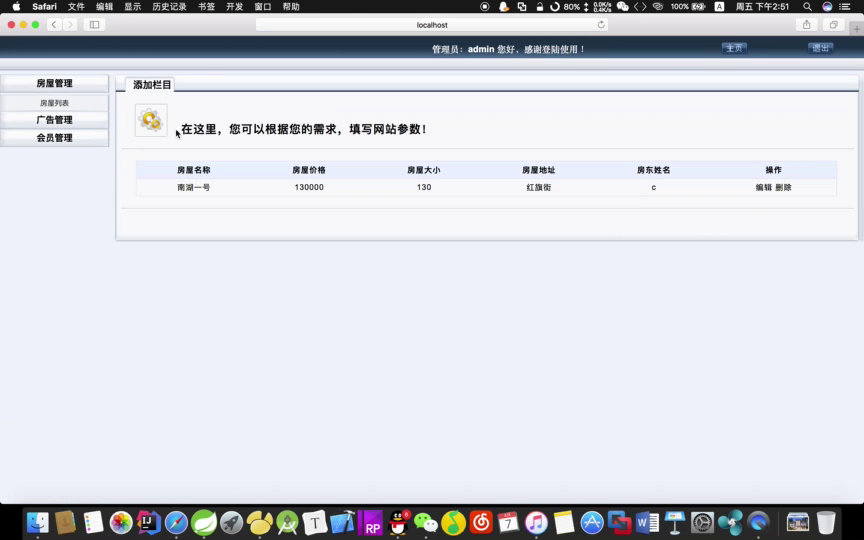The image size is (864, 540).
Task: Open Safari compass icon in dock
Action: [x=176, y=522]
